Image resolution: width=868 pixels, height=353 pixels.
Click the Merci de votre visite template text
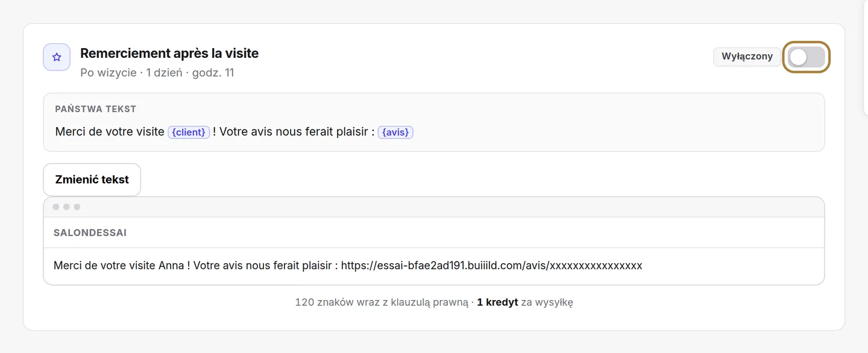pos(110,131)
